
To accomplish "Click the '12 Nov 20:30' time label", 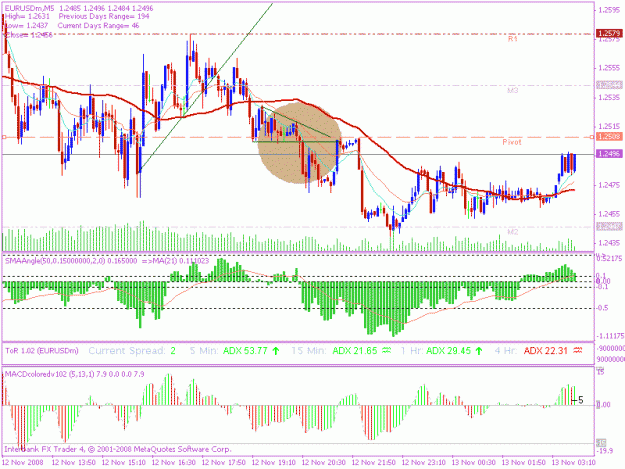I will coord(323,463).
